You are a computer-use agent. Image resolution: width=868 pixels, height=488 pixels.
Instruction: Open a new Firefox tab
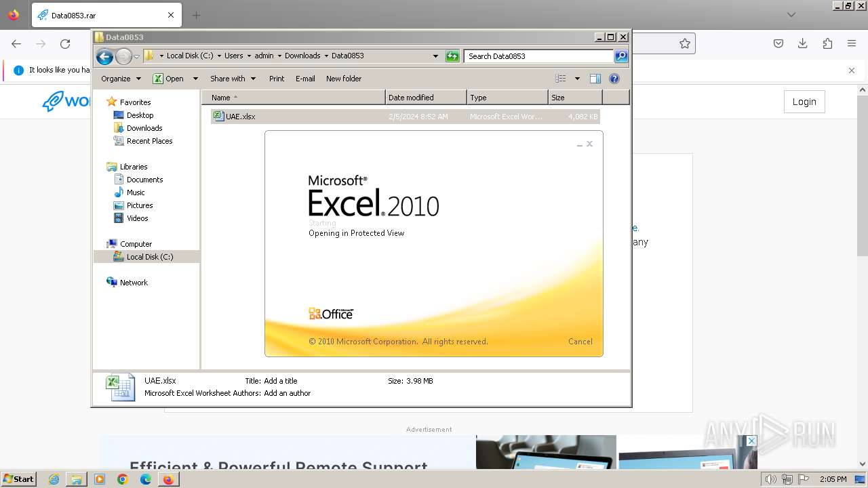196,15
